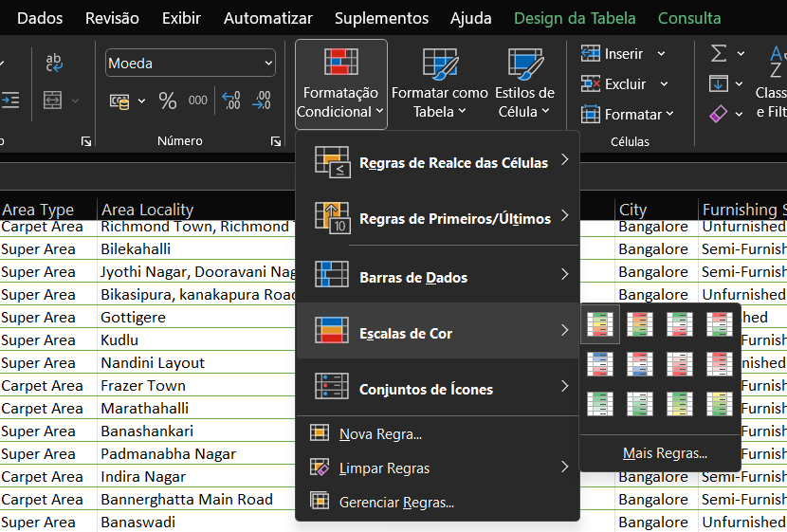Open the Ajuda tab

tap(471, 18)
